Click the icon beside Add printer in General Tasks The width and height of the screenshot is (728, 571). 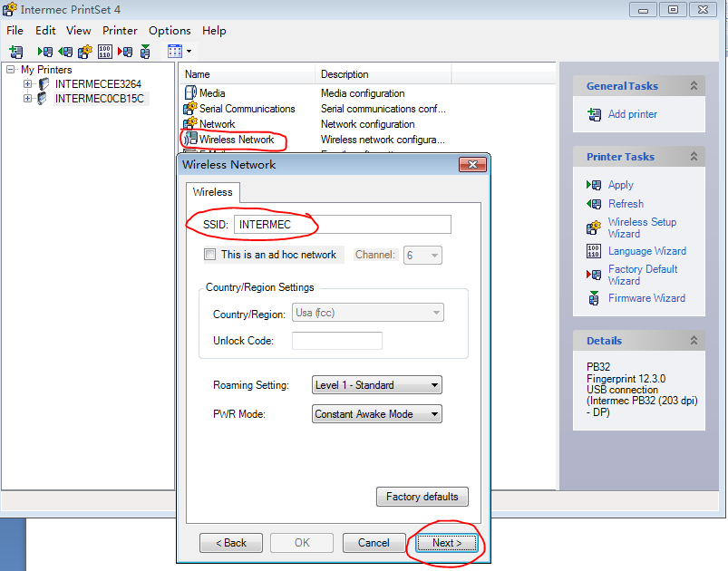[x=595, y=114]
